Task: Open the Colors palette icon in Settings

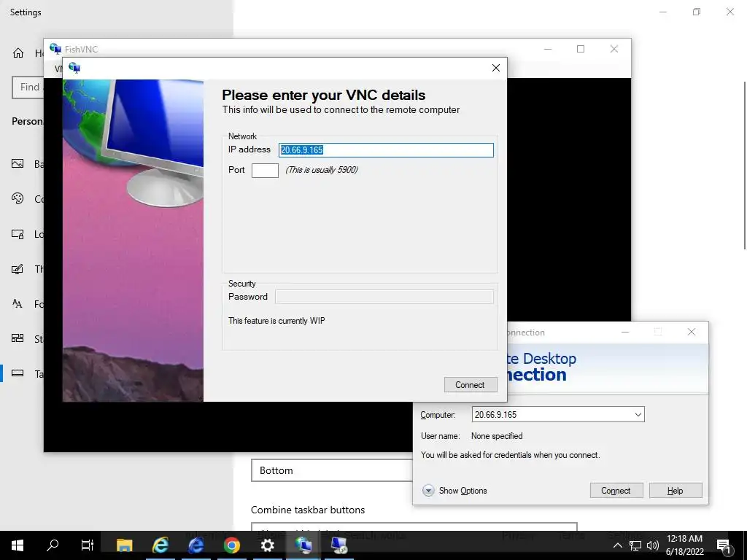Action: 18,198
